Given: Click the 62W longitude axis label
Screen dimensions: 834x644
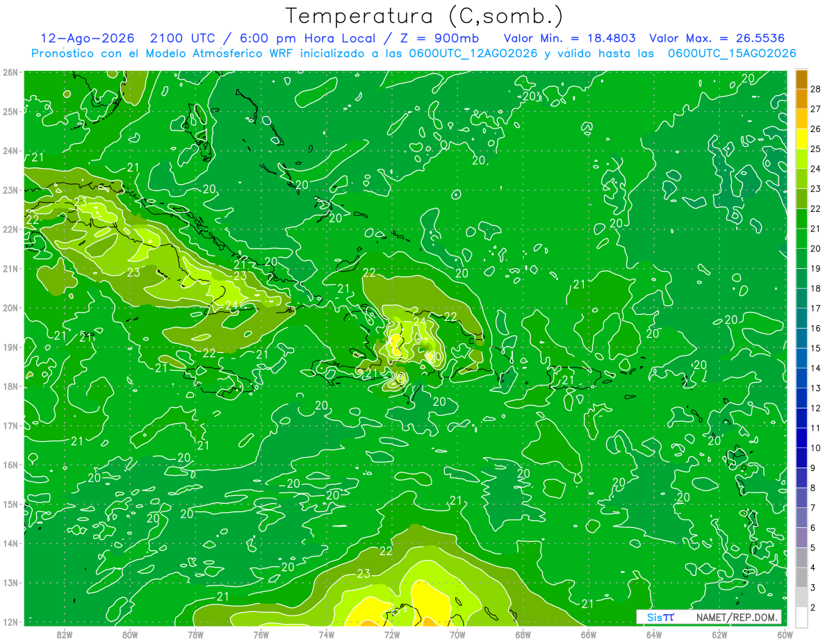Looking at the screenshot, I should (719, 634).
